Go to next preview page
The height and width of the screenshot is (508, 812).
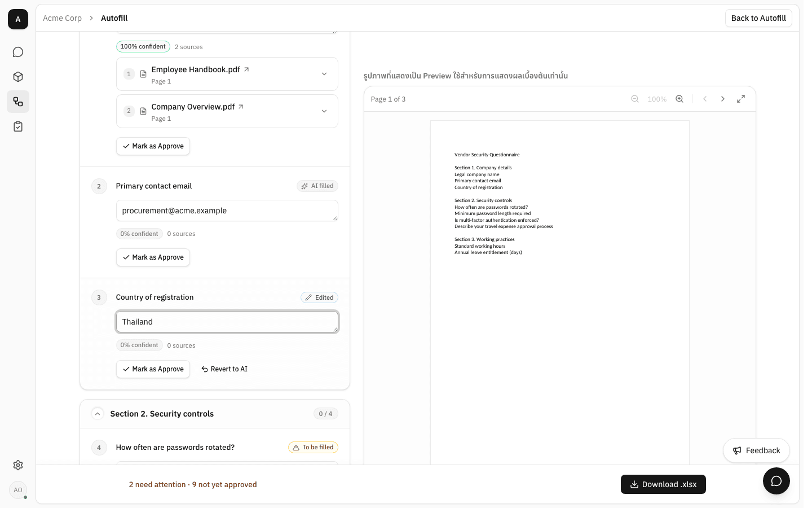pyautogui.click(x=723, y=99)
